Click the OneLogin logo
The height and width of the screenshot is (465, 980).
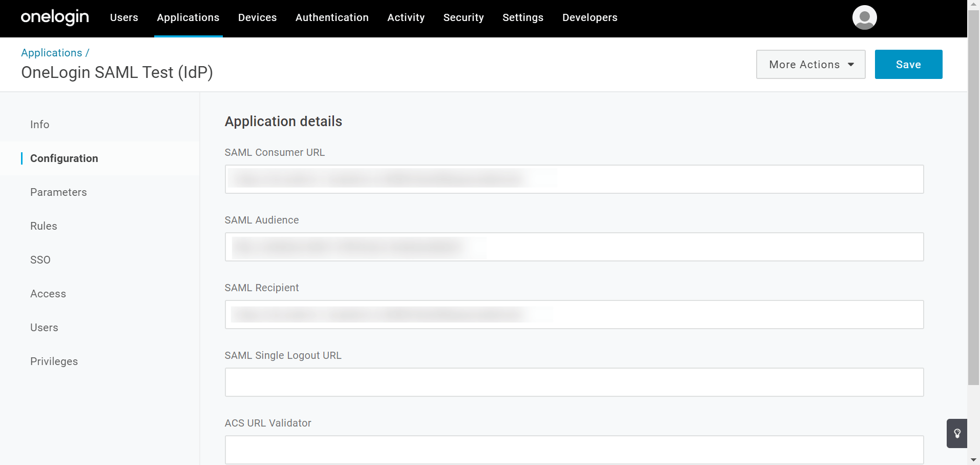pos(55,17)
